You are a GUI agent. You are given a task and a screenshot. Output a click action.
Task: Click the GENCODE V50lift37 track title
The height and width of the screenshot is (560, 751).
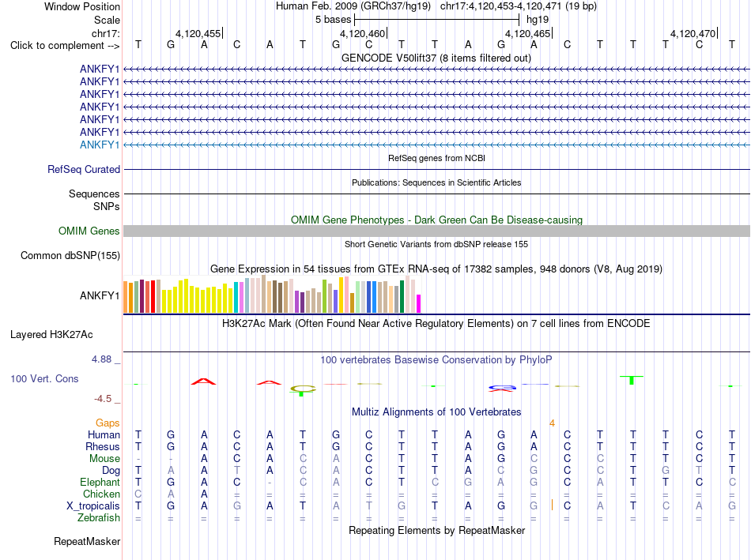click(x=436, y=58)
